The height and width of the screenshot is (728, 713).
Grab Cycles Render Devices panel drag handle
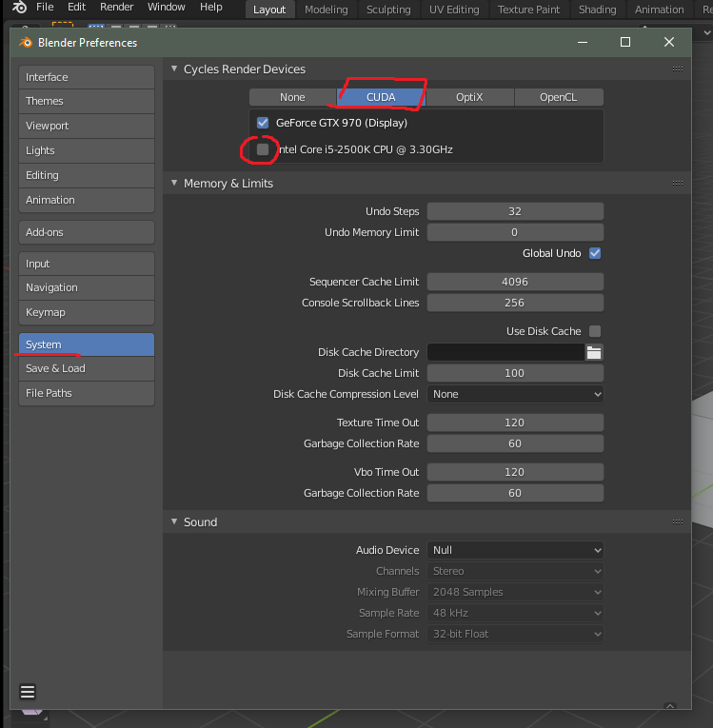click(x=678, y=69)
